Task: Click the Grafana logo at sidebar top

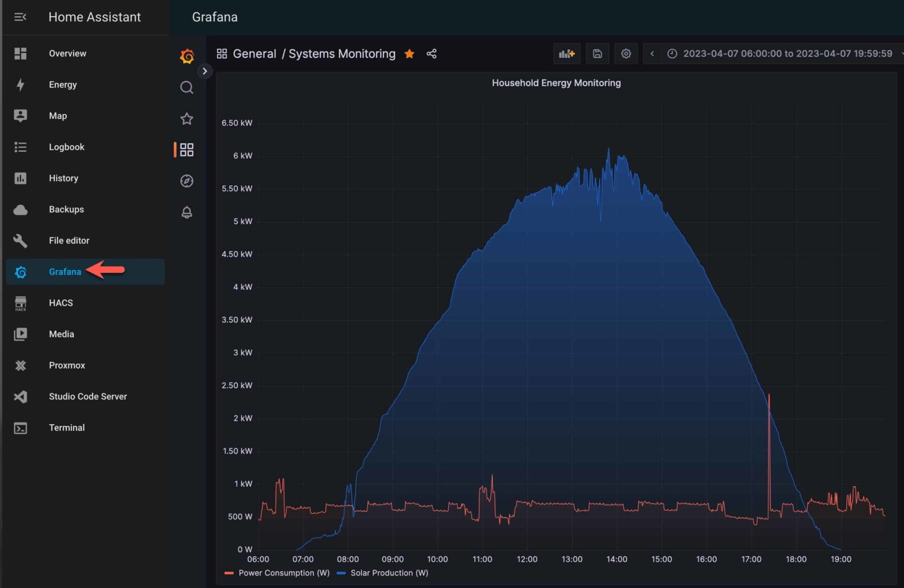Action: click(x=186, y=55)
